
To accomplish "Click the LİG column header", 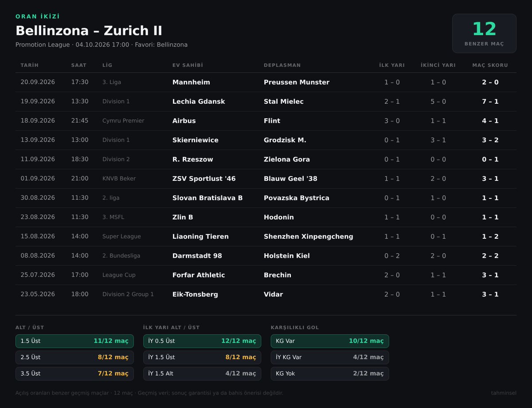I will (107, 65).
